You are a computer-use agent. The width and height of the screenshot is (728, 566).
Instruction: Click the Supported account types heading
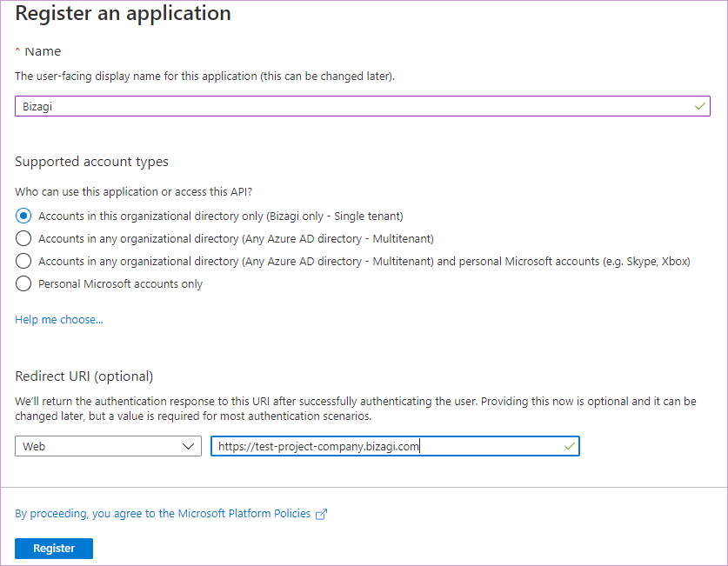tap(91, 162)
